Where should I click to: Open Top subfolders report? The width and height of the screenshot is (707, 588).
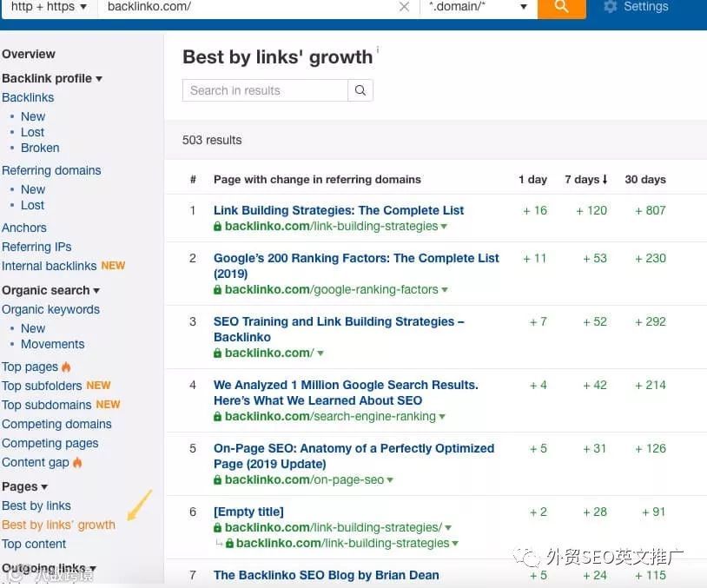click(42, 386)
